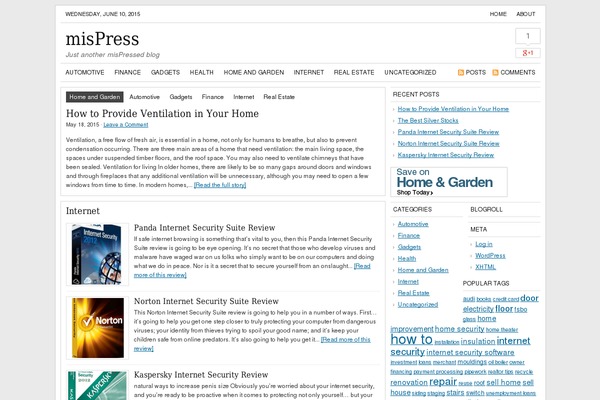Open recent post Kaspersky Internet Security Review
The height and width of the screenshot is (400, 600).
(x=446, y=155)
